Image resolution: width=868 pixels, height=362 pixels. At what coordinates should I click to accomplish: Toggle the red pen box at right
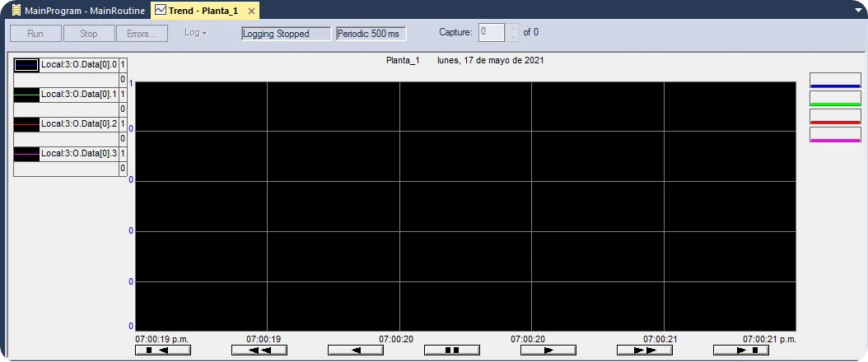coord(835,117)
